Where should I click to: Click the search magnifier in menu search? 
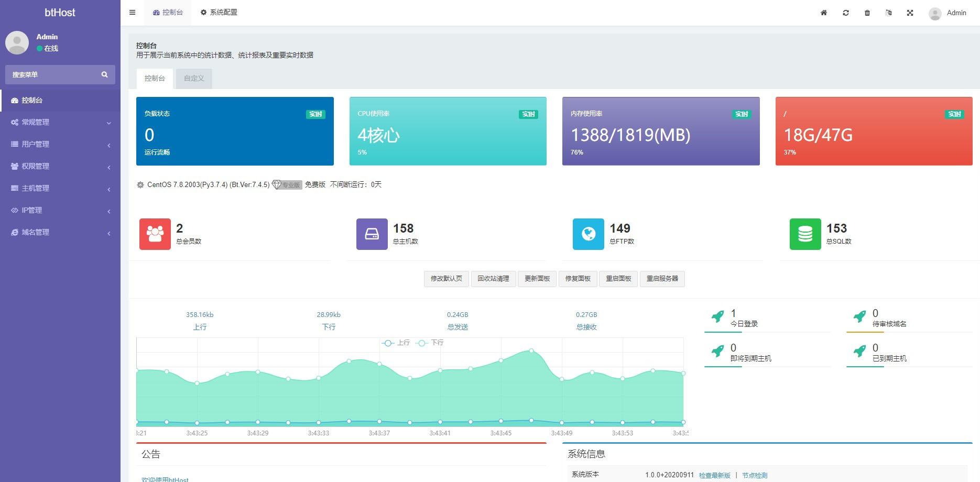tap(104, 74)
